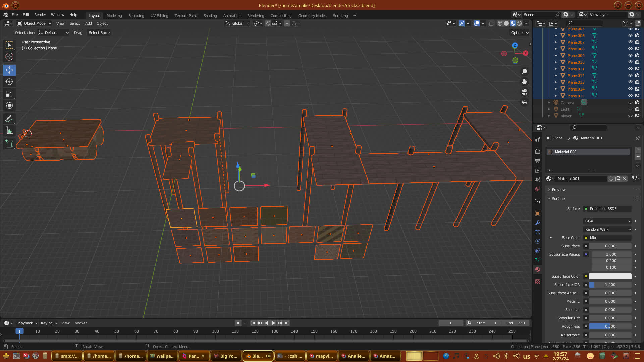This screenshot has height=362, width=644.
Task: Select the Measure tool
Action: (9, 131)
